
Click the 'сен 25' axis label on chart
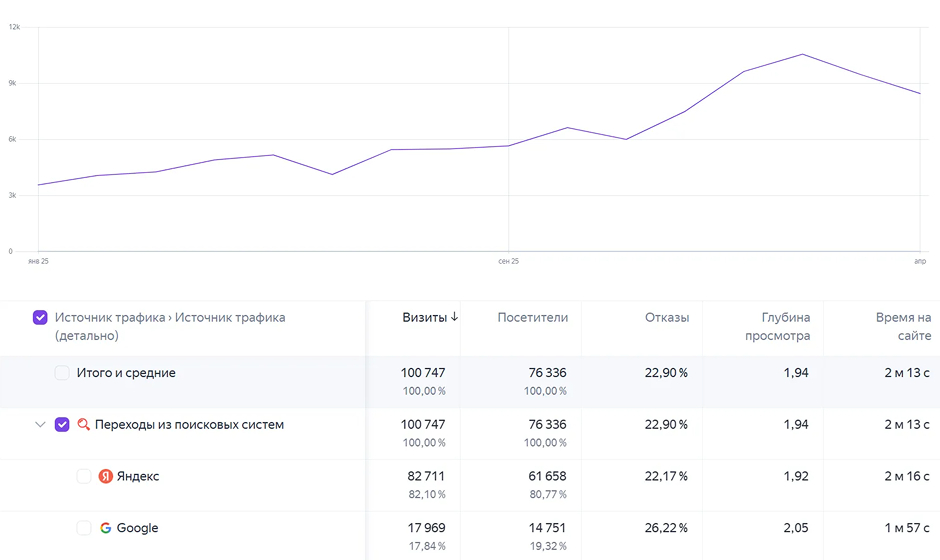click(508, 261)
